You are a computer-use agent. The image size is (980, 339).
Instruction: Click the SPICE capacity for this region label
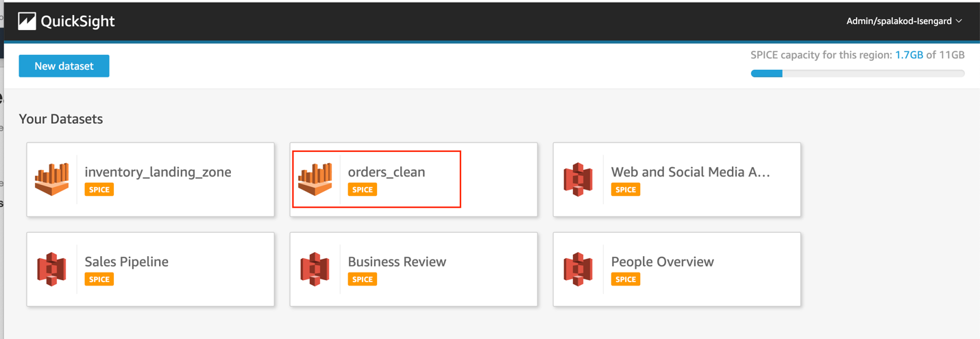(x=821, y=55)
